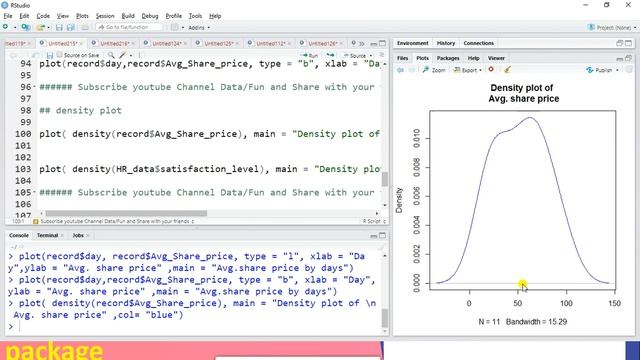Image resolution: width=640 pixels, height=360 pixels.
Task: Click the code tools wand icon
Action: tap(123, 55)
